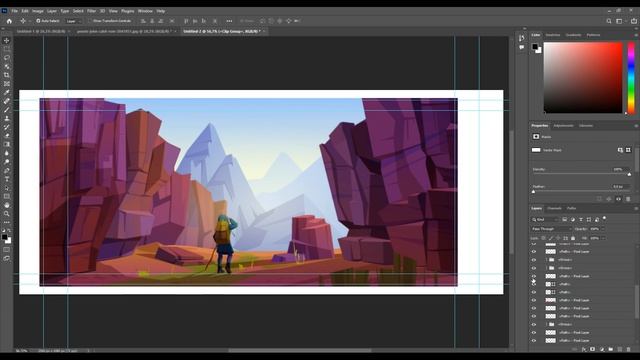Toggle Show Transform Controls checkbox
This screenshot has width=640, height=360.
coord(90,21)
